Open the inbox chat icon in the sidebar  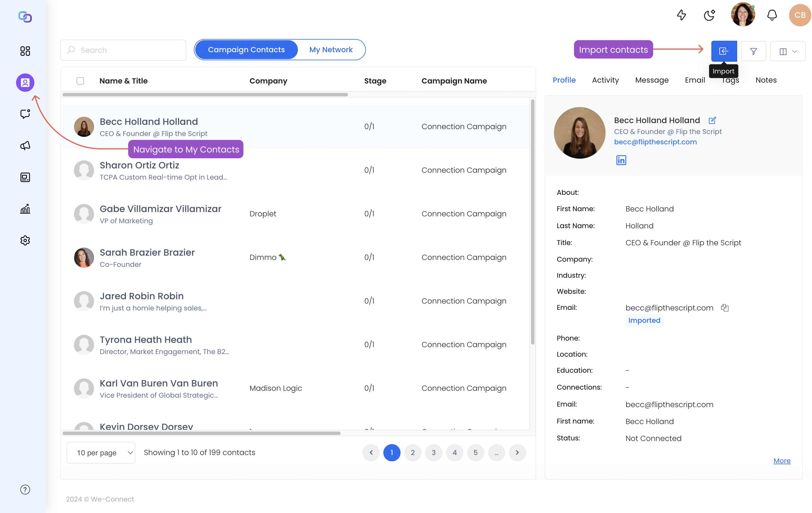click(x=25, y=114)
